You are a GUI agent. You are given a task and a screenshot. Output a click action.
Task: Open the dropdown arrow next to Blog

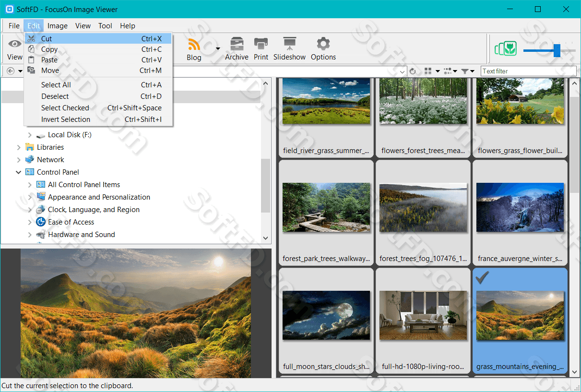[218, 48]
